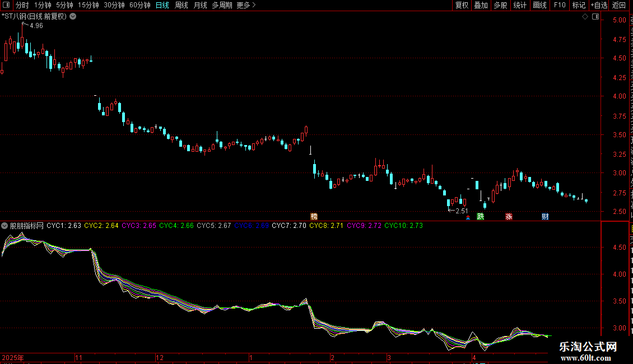Switch to the 分时 intraday chart tab

(22, 5)
